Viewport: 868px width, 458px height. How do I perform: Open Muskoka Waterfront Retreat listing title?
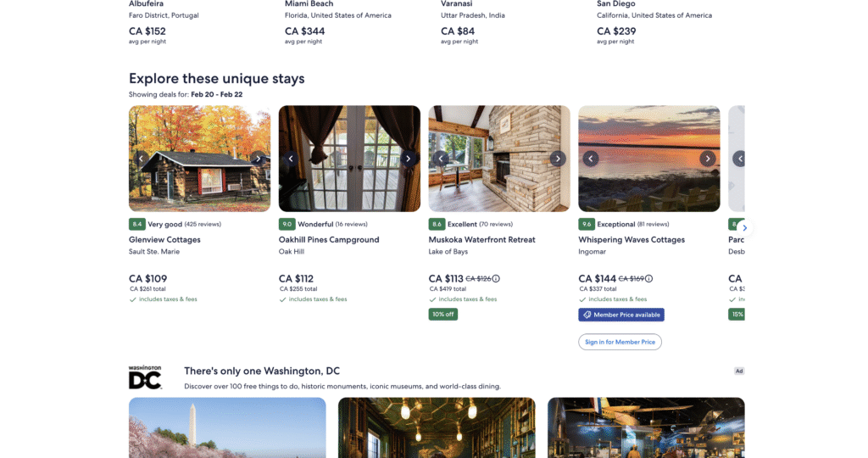[481, 240]
